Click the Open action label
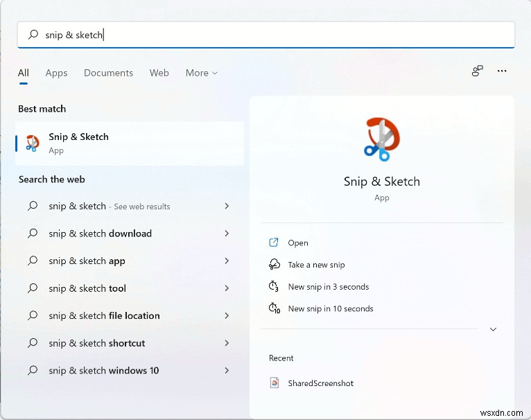Screen dimensions: 531x420 298,243
